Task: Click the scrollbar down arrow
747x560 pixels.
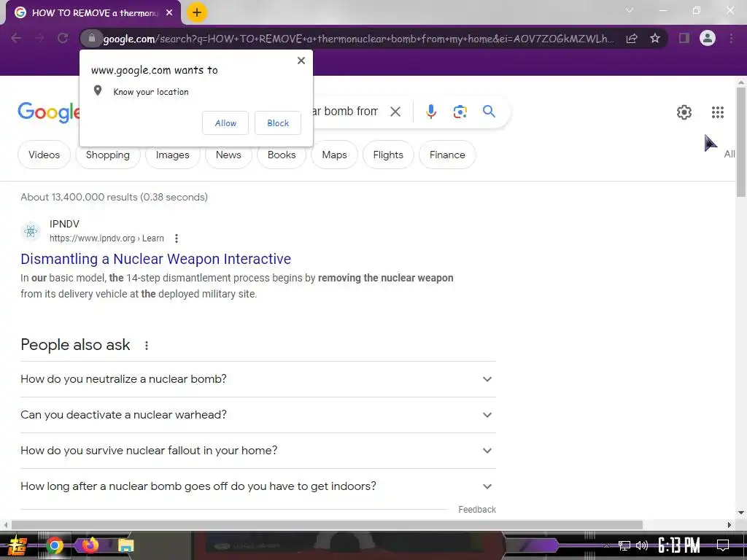Action: pos(741,513)
